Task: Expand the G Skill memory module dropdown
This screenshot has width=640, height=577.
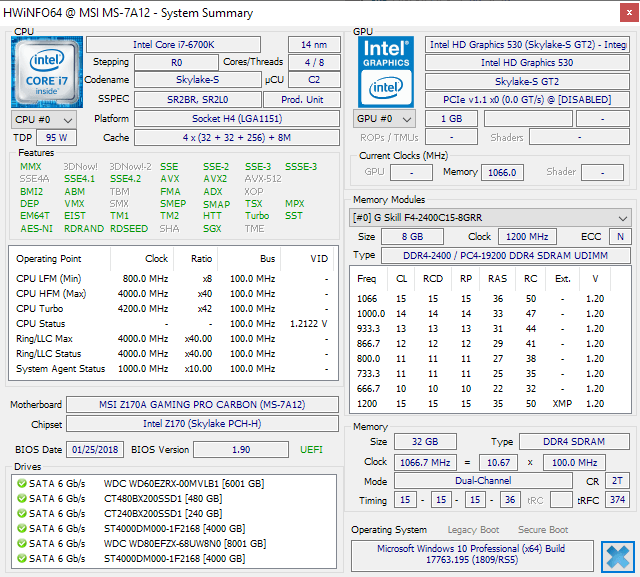Action: (490, 217)
